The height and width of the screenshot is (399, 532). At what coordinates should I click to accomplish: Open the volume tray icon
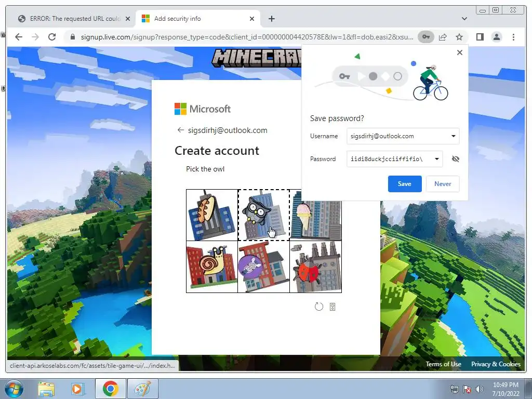coord(480,389)
